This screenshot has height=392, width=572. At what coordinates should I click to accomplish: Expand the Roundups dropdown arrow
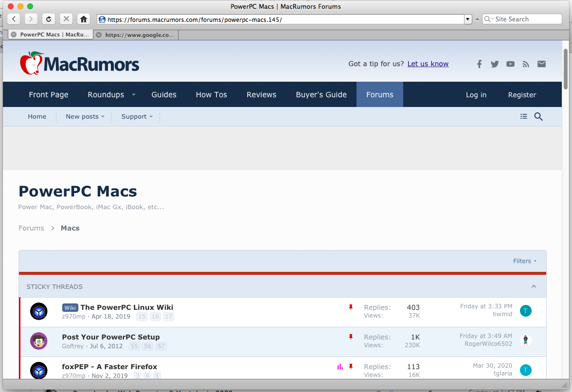coord(133,94)
